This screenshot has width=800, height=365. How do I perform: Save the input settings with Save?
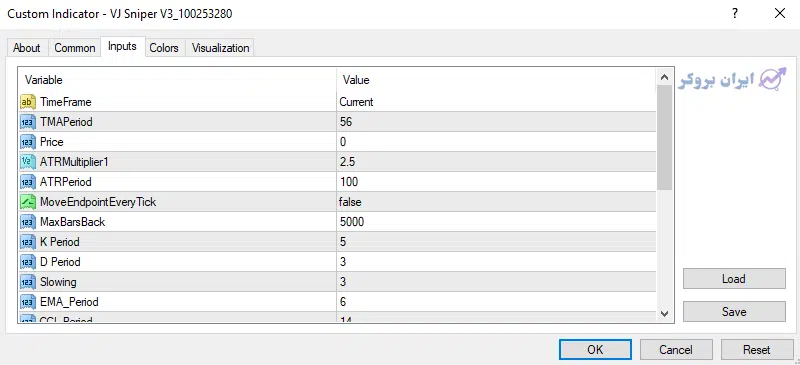point(734,311)
